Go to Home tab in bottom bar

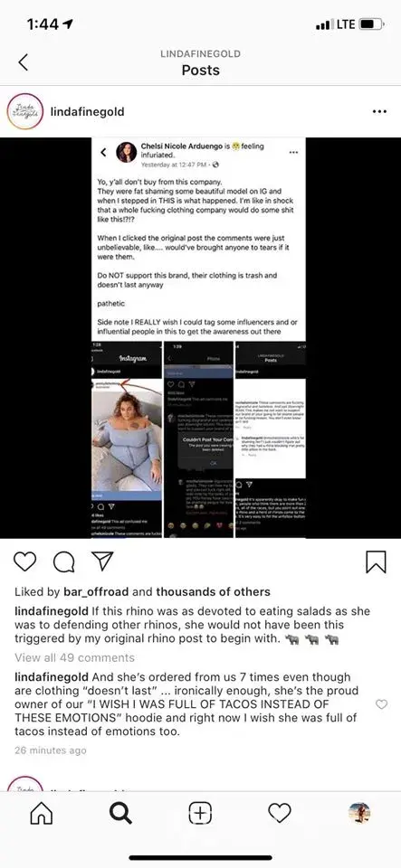pyautogui.click(x=41, y=813)
